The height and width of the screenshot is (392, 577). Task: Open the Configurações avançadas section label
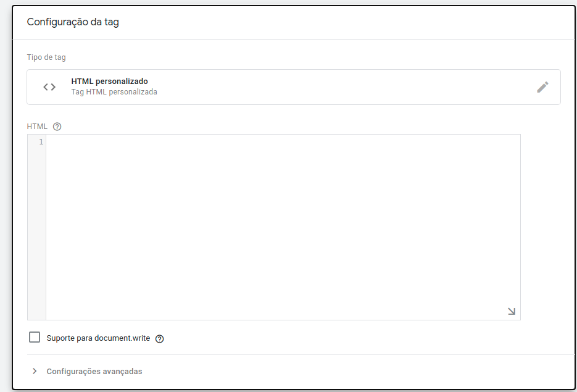pyautogui.click(x=94, y=372)
